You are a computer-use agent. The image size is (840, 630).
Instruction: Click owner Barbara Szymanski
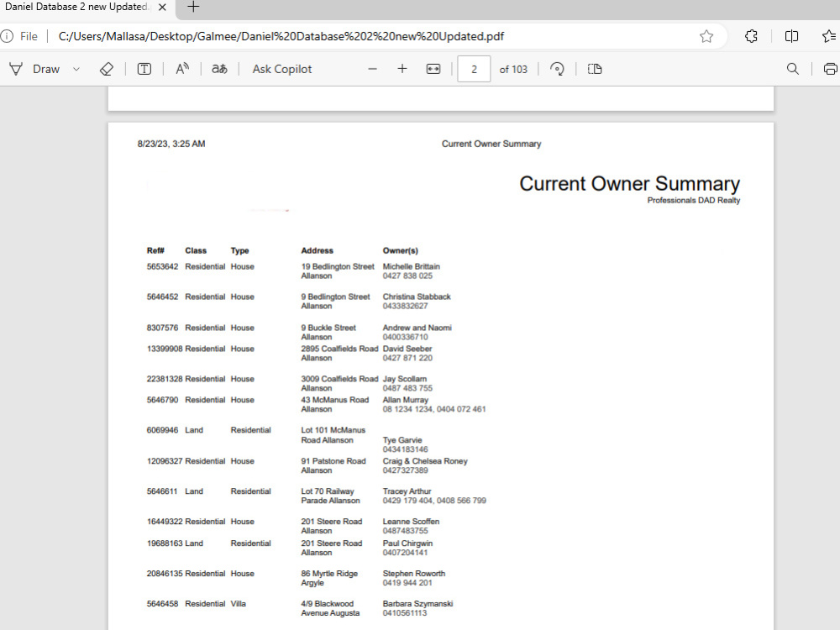click(x=417, y=603)
